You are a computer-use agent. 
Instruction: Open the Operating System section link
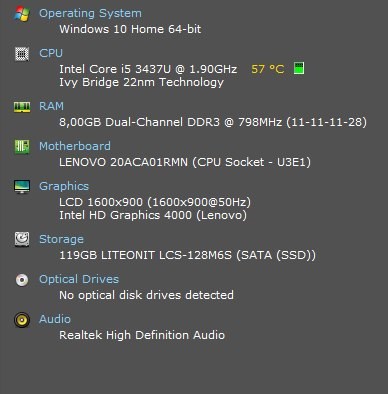[x=90, y=13]
